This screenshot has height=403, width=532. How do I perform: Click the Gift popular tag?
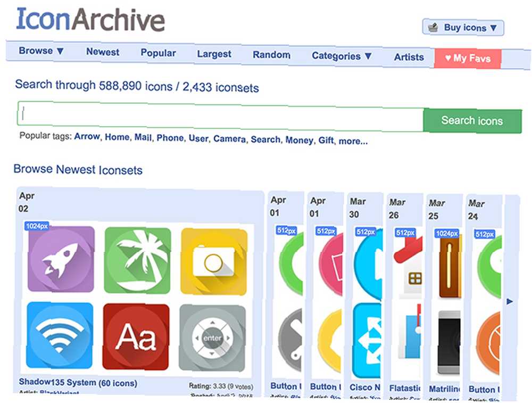tap(326, 140)
